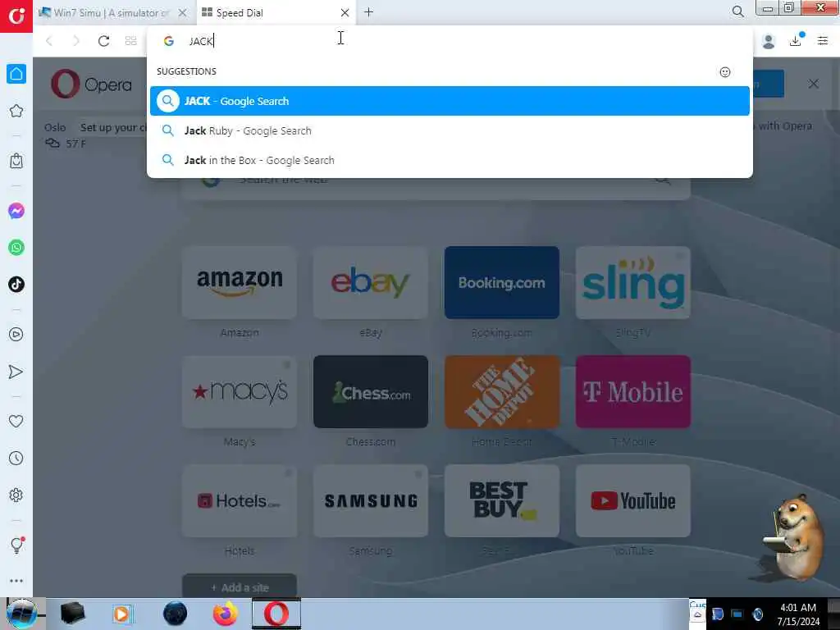
Task: Launch TikTok from the sidebar
Action: [16, 284]
